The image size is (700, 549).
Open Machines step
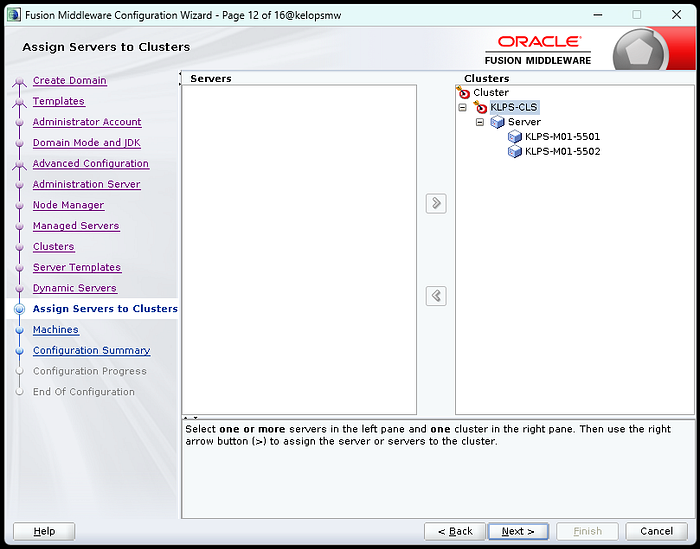coord(56,329)
